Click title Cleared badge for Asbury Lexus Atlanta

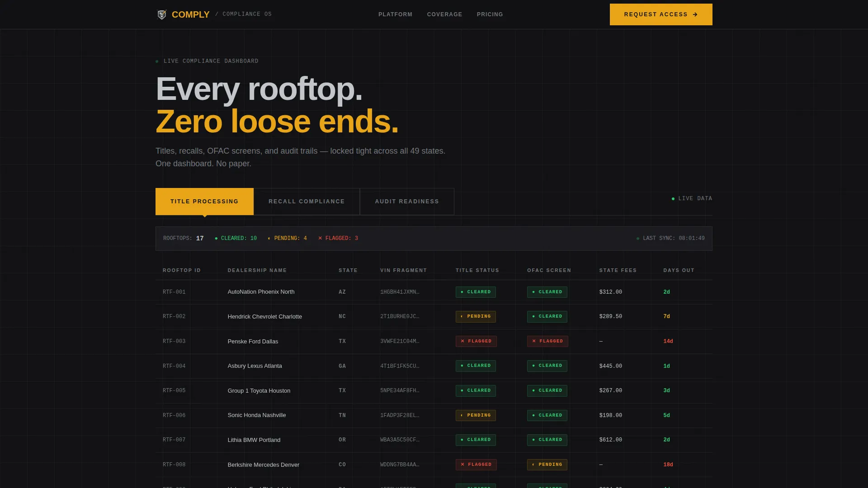(476, 366)
